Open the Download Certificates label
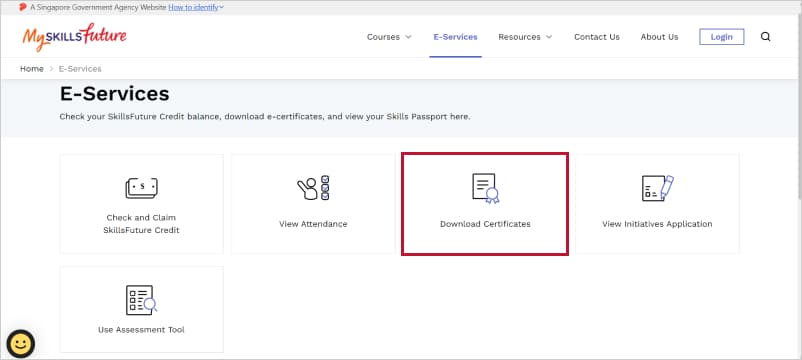The image size is (802, 360). pos(485,224)
